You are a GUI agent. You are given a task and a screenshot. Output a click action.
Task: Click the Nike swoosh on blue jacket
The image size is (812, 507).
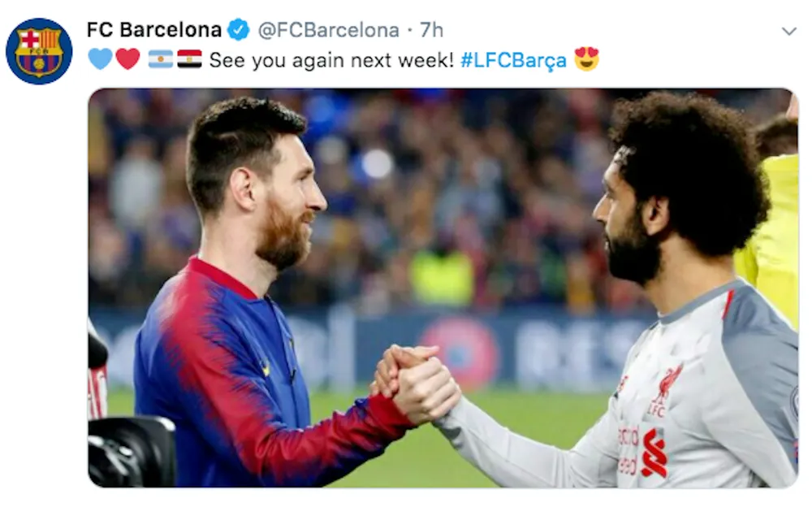click(266, 369)
